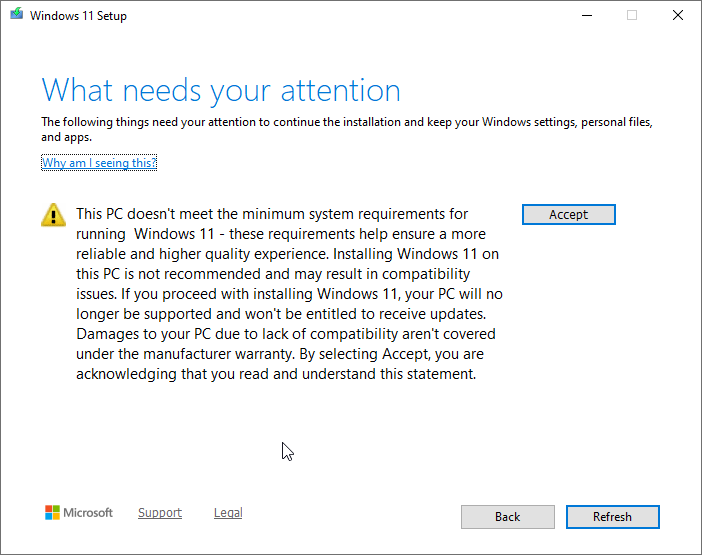Click the greyed-out maximize window button
Image resolution: width=702 pixels, height=555 pixels.
(632, 16)
